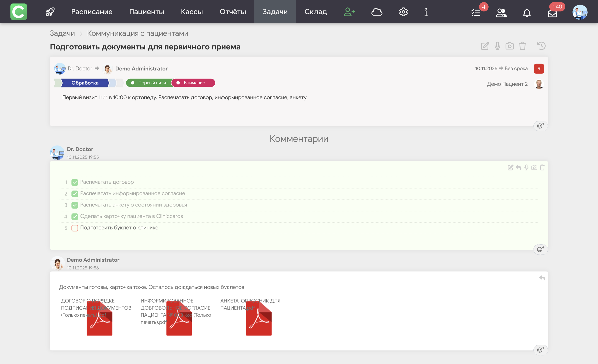Viewport: 598px width, 364px height.
Task: Open the "Обработка" status stage selector
Action: 85,83
